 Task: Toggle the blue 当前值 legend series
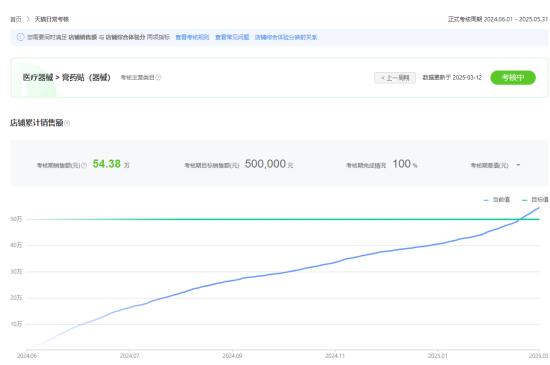496,200
